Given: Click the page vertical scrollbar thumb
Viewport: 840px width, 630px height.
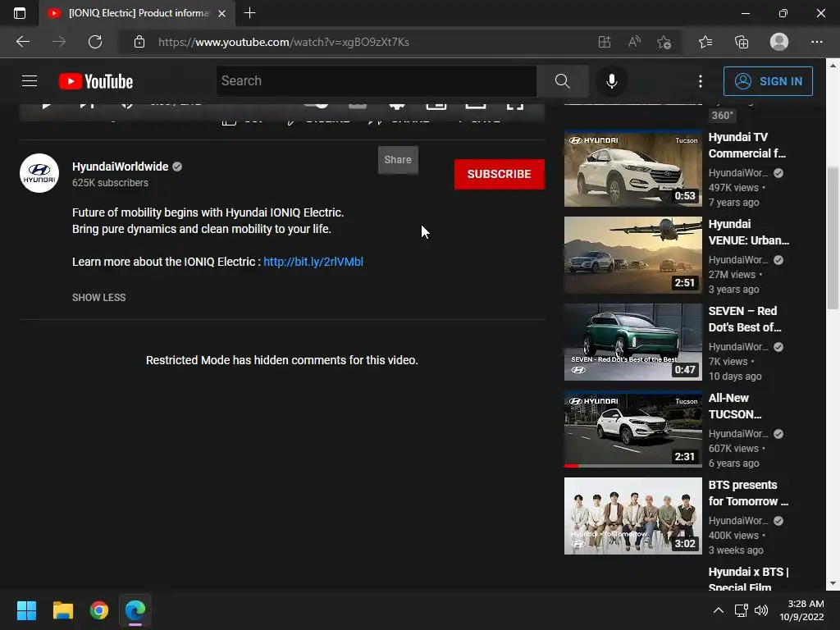Looking at the screenshot, I should 833,238.
